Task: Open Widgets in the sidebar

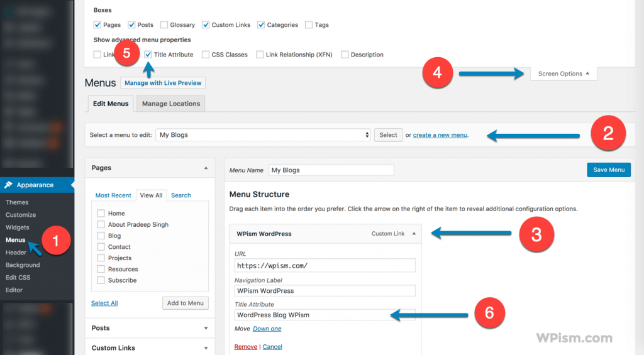Action: click(x=17, y=227)
